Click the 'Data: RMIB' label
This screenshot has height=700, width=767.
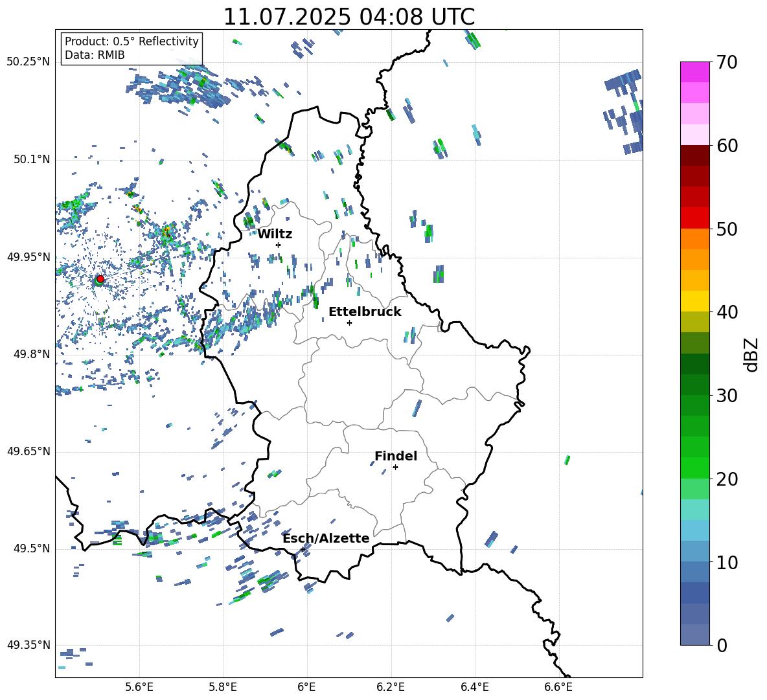95,55
